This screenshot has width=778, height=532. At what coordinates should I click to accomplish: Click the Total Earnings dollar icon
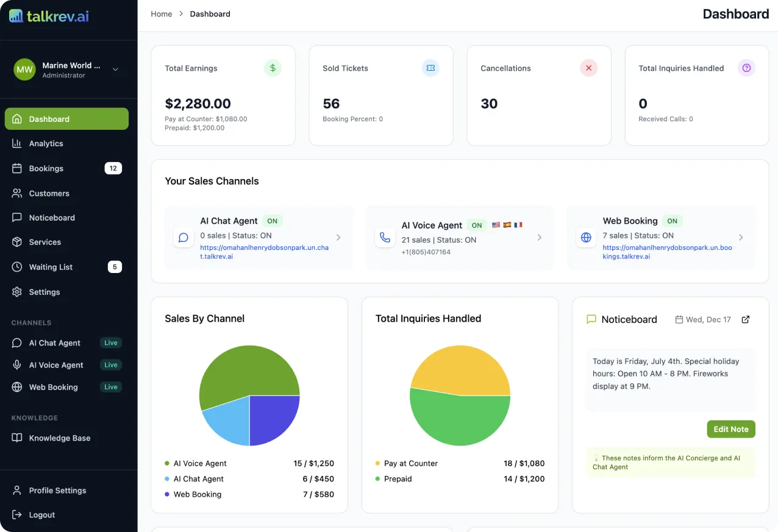[x=273, y=68]
